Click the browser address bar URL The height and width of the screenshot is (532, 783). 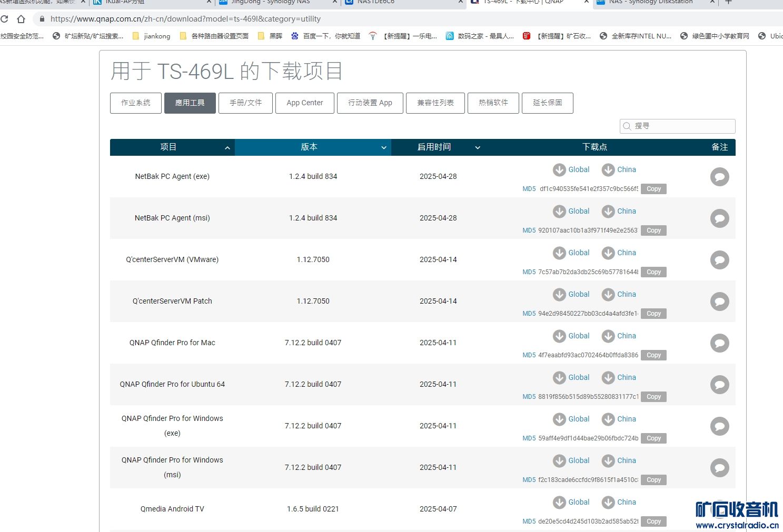[x=185, y=19]
